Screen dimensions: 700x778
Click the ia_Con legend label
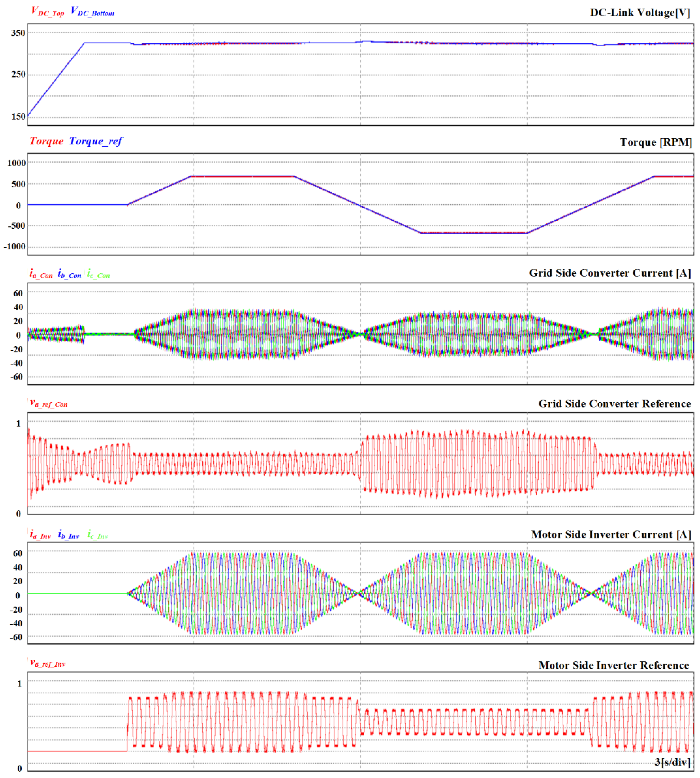[41, 274]
